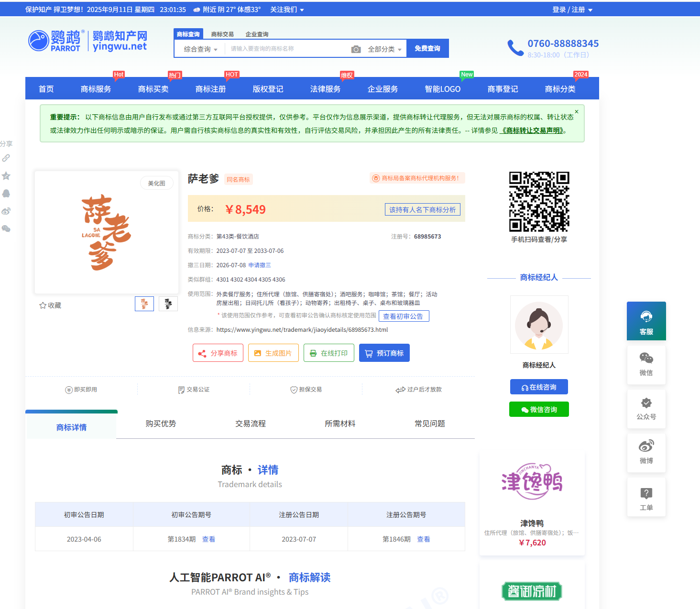The width and height of the screenshot is (700, 609).
Task: Open 商标注册 in the navigation menu
Action: (210, 89)
